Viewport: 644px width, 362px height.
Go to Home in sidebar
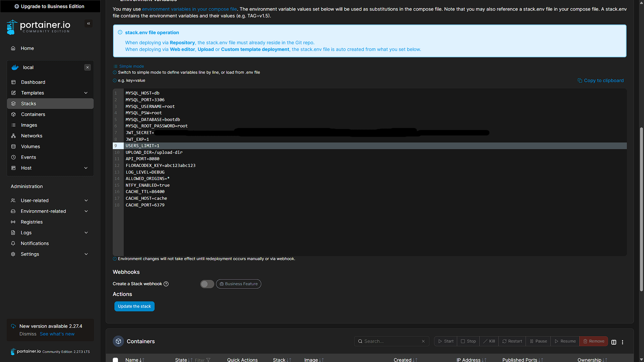click(x=50, y=48)
